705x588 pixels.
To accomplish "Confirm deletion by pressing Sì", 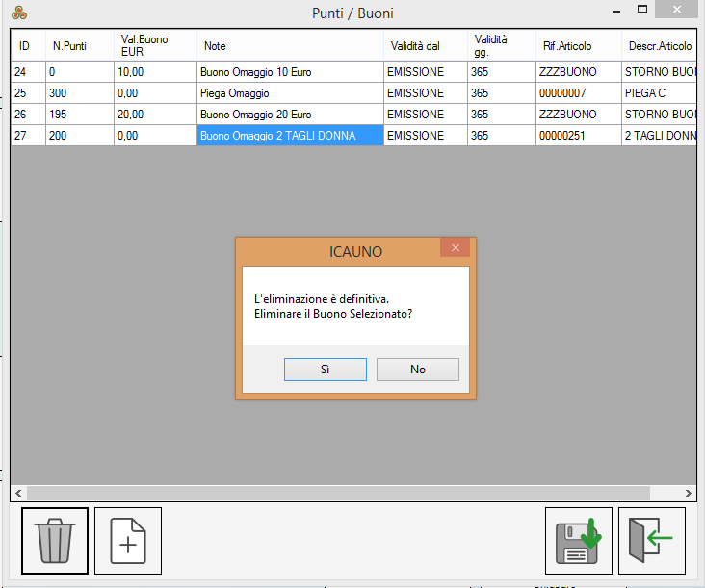I will point(326,370).
